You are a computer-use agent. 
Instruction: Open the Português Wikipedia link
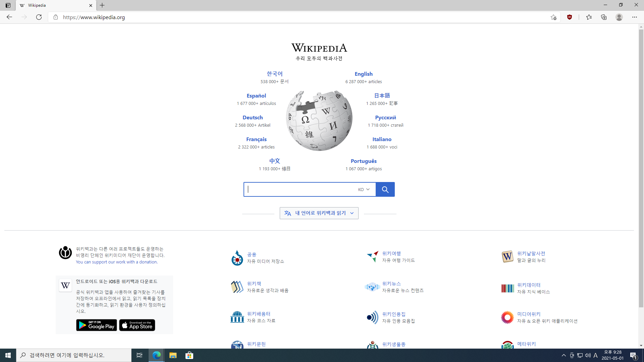[364, 161]
